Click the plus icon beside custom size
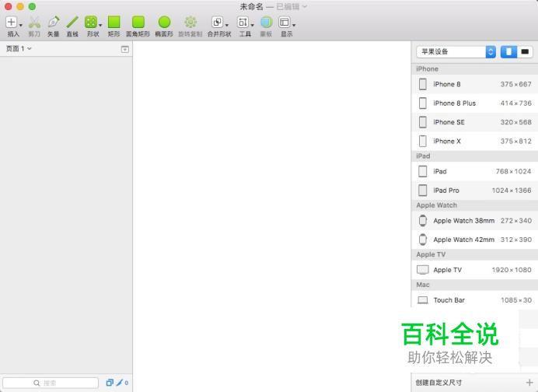 point(529,383)
